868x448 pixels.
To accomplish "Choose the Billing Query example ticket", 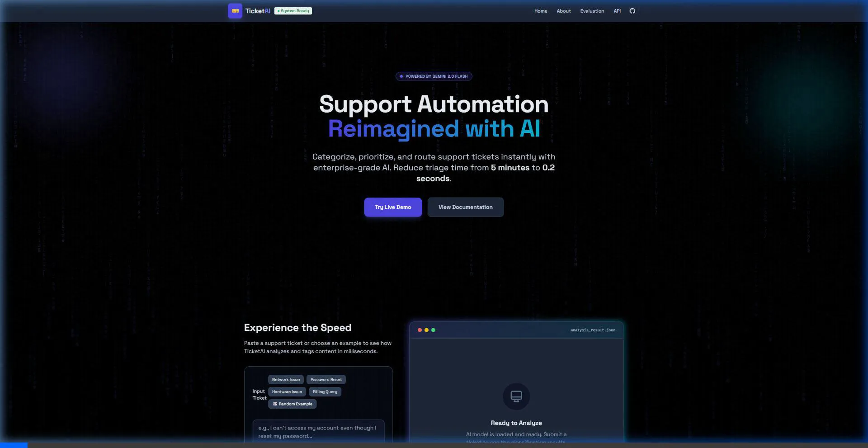I will (325, 392).
